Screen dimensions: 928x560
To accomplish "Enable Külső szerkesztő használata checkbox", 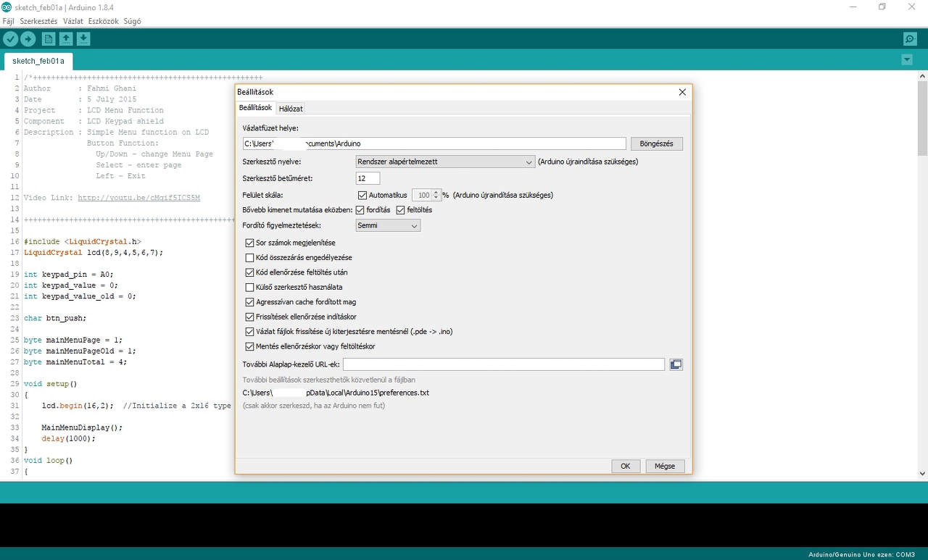I will point(250,288).
